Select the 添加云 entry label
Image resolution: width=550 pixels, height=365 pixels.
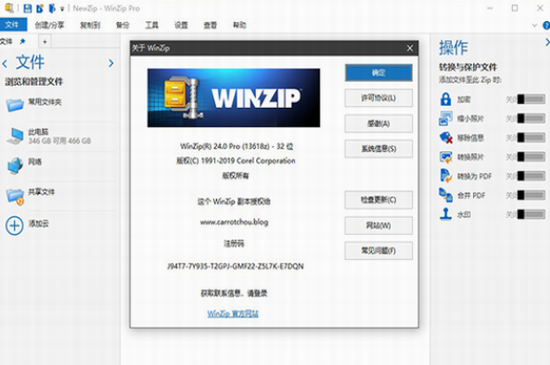tap(39, 223)
